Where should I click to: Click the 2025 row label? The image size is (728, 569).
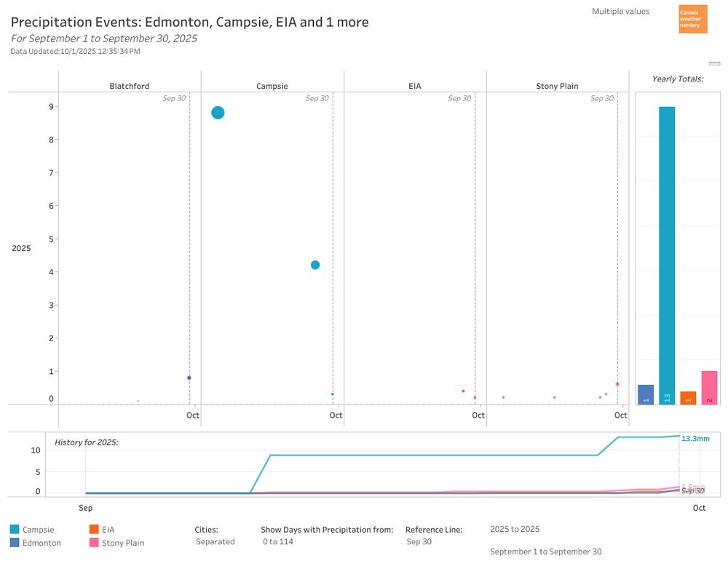pyautogui.click(x=21, y=248)
